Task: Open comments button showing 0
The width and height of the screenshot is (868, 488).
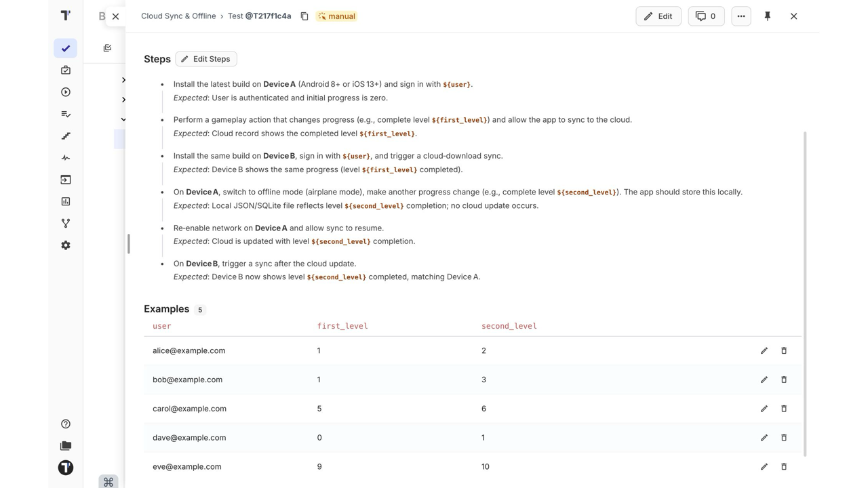Action: click(706, 16)
